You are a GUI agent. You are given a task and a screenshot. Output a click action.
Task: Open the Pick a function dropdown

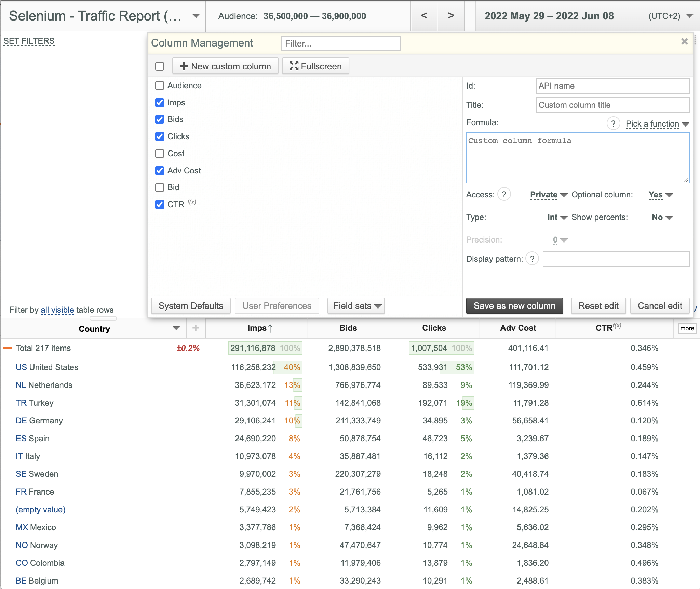pos(657,124)
